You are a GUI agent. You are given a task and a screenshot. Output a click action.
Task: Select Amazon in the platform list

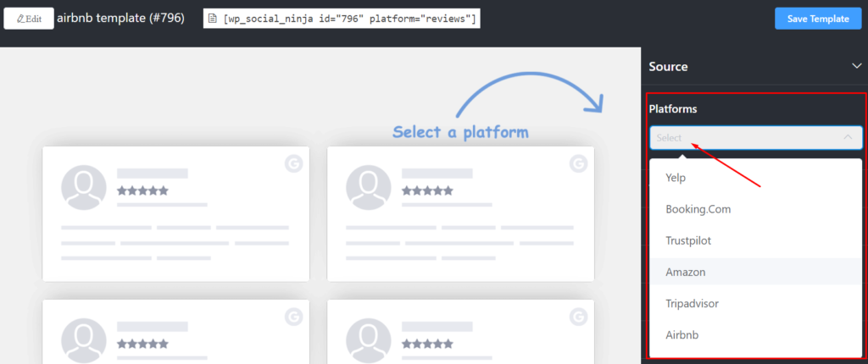point(755,272)
